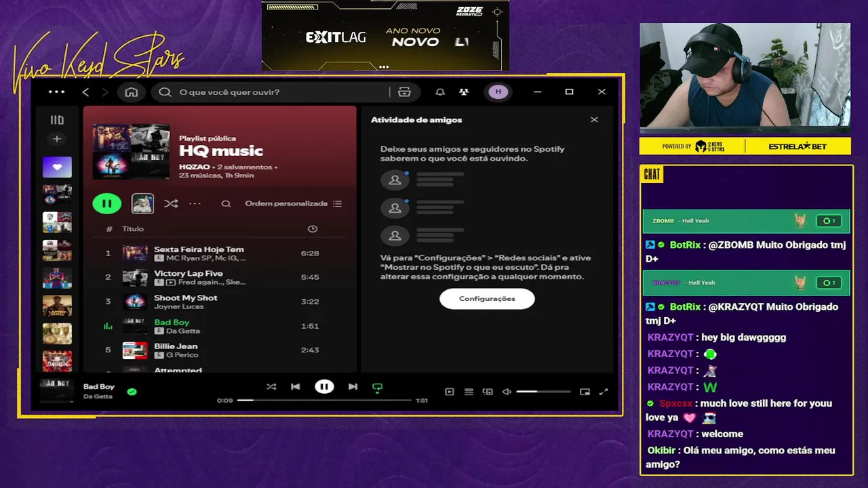
Task: Adjust the volume slider
Action: [543, 392]
